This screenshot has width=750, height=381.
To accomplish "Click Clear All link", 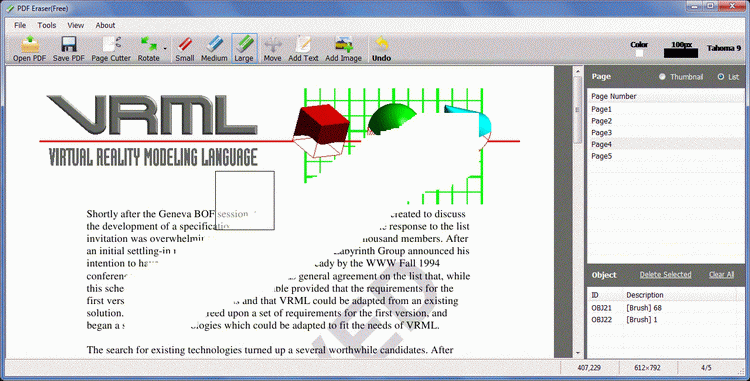I will tap(721, 274).
